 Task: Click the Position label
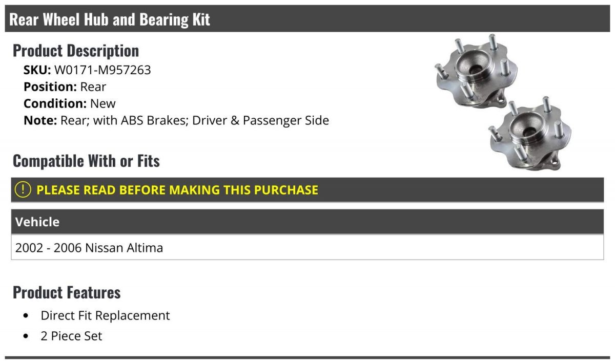click(50, 87)
